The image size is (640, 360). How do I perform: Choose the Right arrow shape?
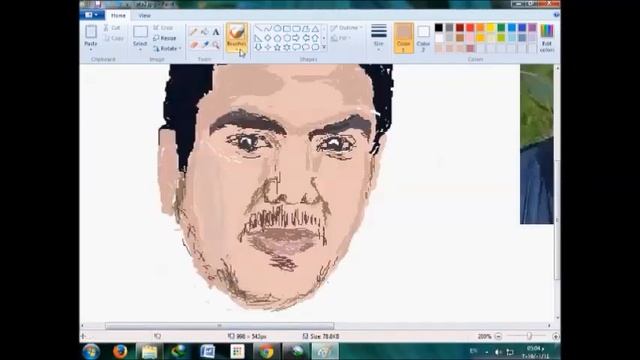(x=296, y=38)
